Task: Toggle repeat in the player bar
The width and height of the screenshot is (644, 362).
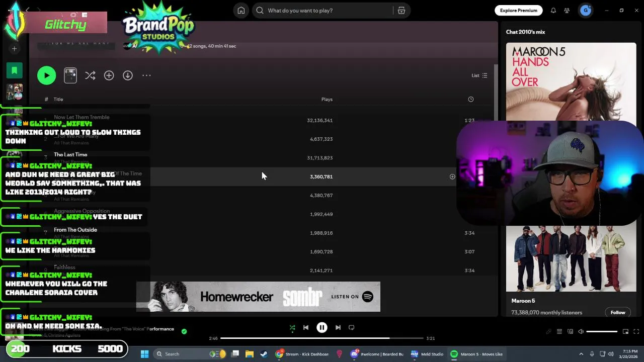Action: click(x=352, y=328)
